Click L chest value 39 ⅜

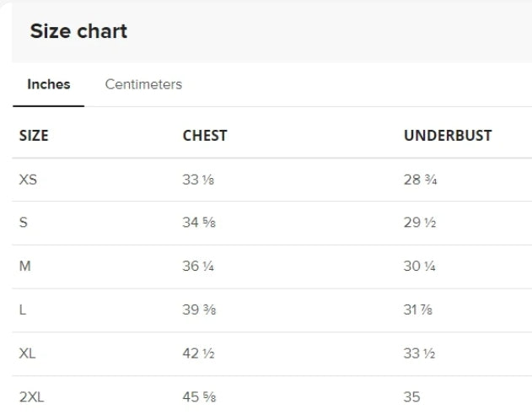click(199, 310)
